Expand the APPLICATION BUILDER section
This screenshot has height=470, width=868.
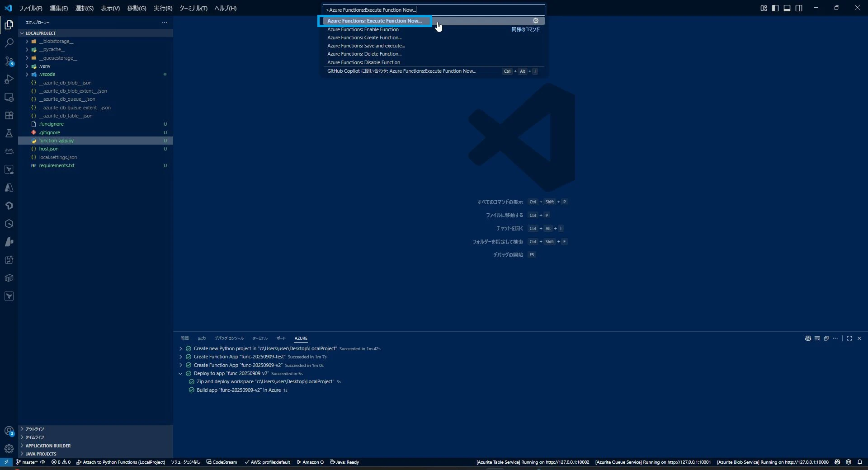(96, 446)
